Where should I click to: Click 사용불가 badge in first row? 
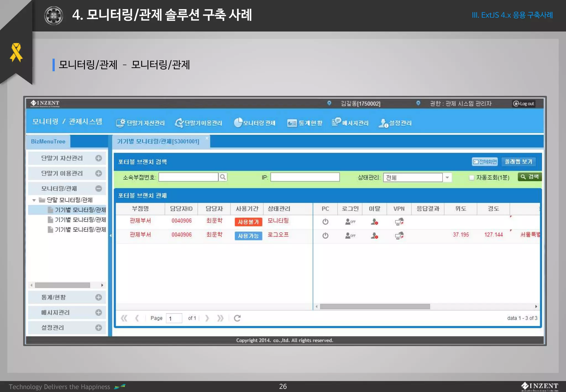pos(248,222)
